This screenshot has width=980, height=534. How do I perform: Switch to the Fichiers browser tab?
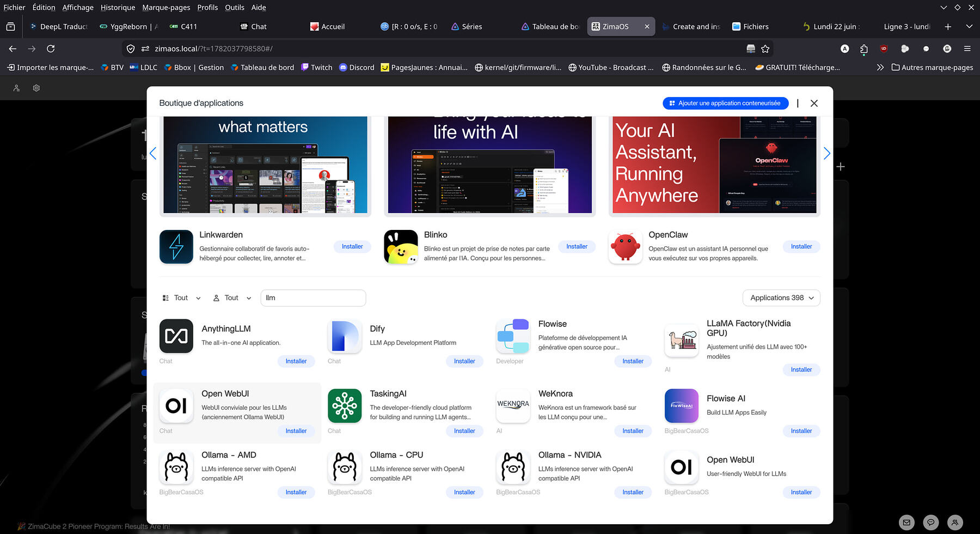750,27
